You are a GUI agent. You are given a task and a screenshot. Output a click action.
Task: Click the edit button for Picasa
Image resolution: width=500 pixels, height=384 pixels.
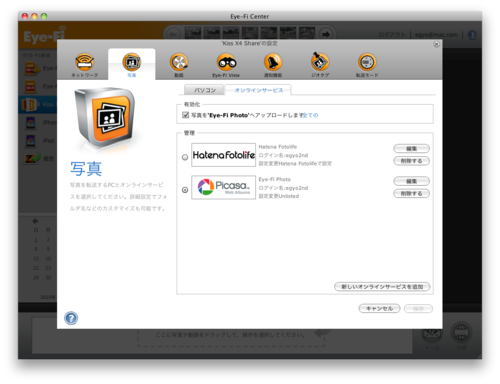pyautogui.click(x=412, y=181)
